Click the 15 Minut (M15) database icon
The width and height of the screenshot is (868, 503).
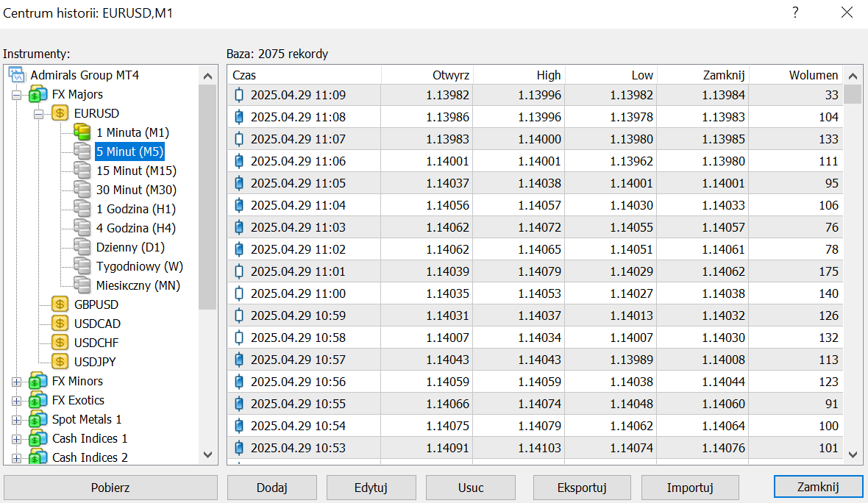(82, 171)
